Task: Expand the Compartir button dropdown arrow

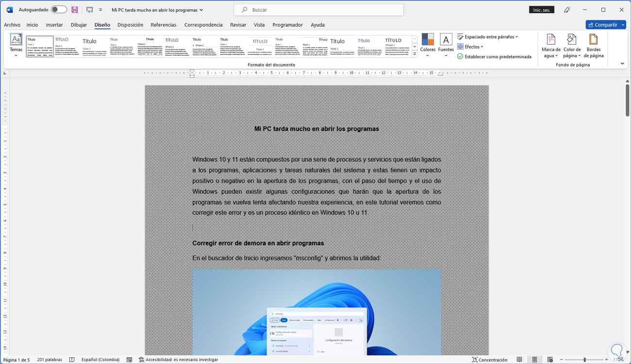Action: pyautogui.click(x=623, y=25)
